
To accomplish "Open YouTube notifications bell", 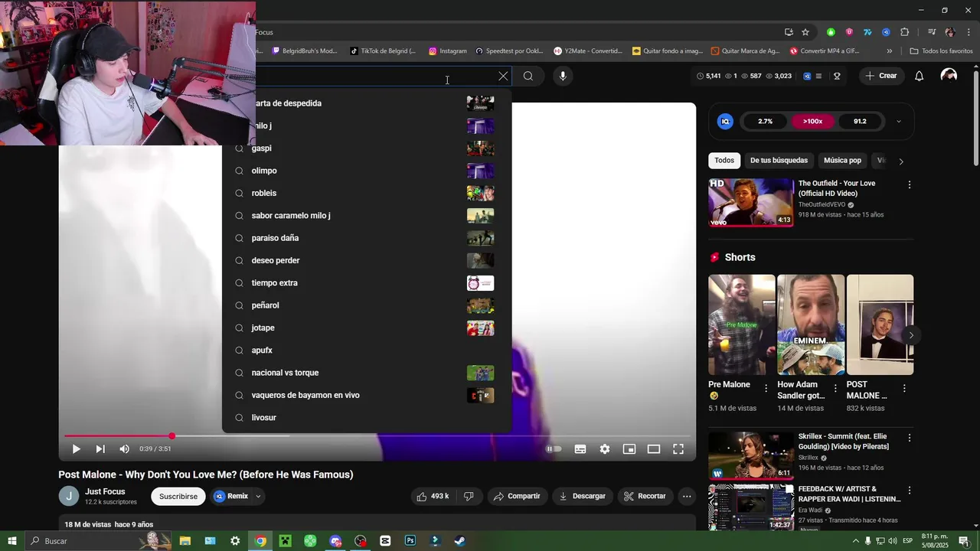I will [x=920, y=76].
